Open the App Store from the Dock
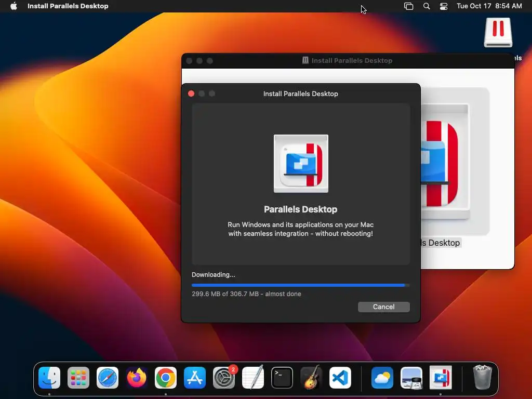 (x=195, y=378)
